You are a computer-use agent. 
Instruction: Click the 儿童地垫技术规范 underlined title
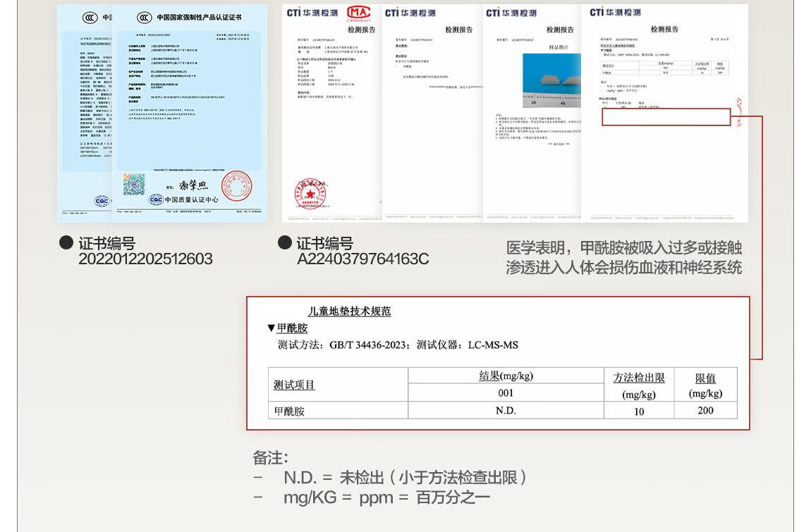point(349,311)
